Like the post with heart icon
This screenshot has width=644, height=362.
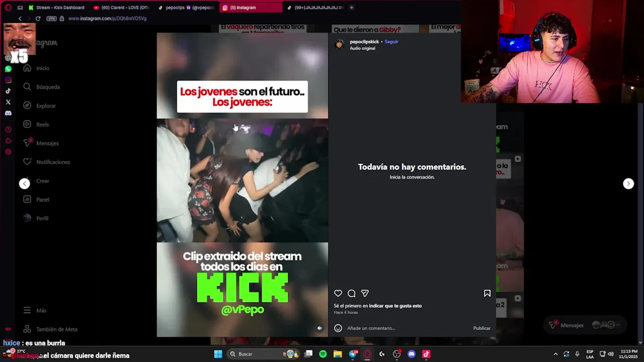click(338, 293)
